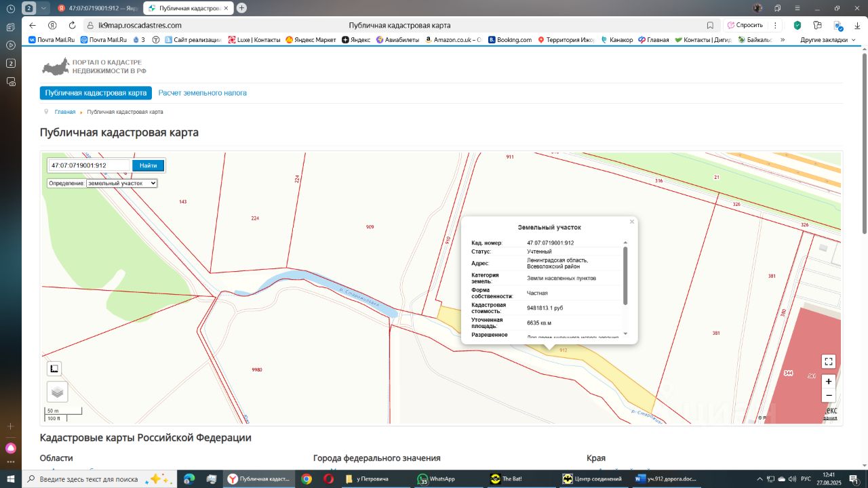
Task: Open the site security lock icon
Action: pyautogui.click(x=90, y=25)
